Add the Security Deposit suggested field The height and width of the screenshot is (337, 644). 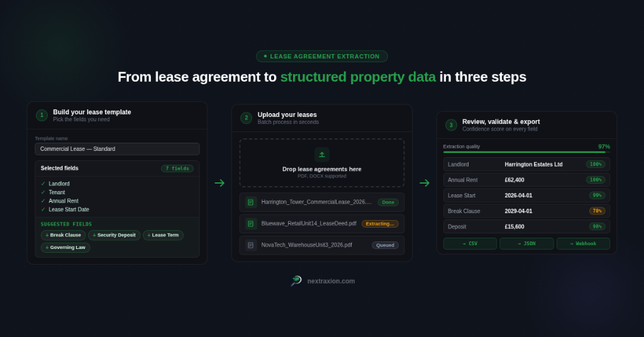click(114, 235)
